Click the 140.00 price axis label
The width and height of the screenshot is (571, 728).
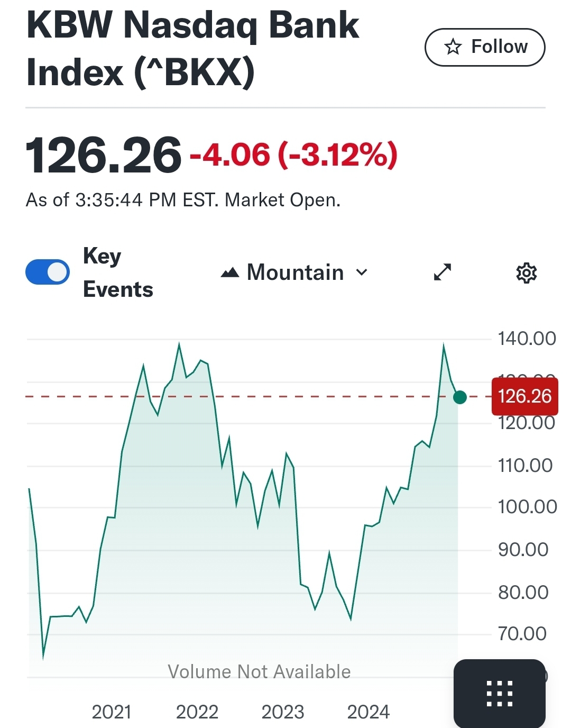pyautogui.click(x=527, y=339)
